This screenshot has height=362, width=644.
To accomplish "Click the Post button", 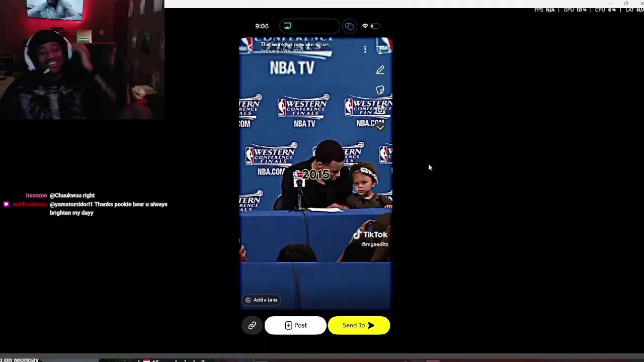I will (x=295, y=325).
